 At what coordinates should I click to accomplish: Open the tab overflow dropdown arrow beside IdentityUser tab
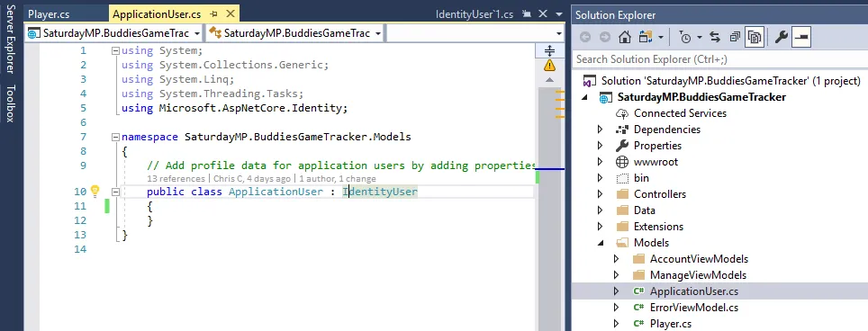tap(559, 13)
